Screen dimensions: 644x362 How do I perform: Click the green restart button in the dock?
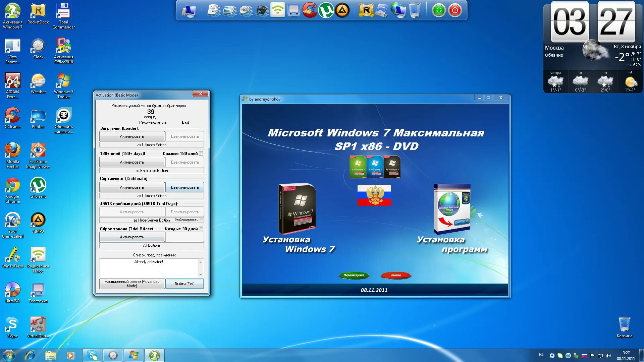(438, 10)
